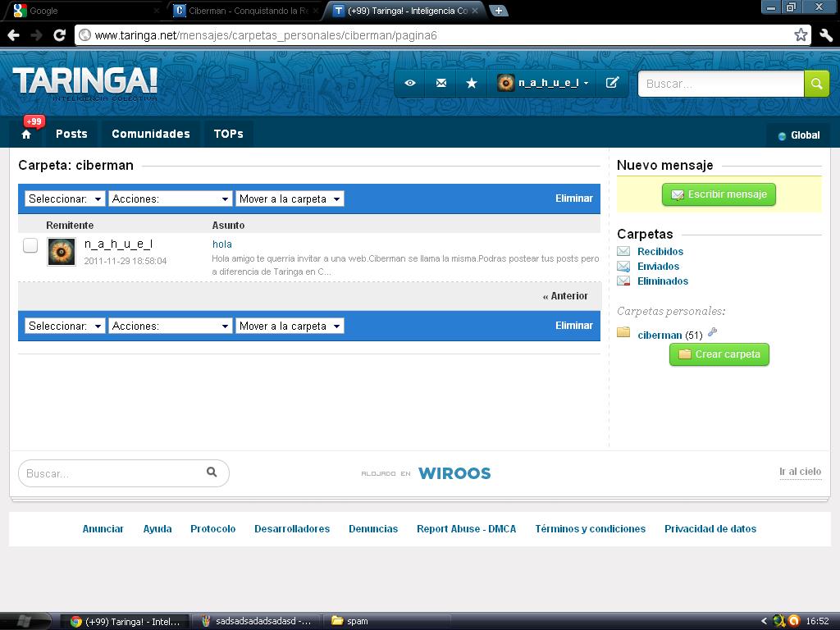
Task: Reload the page with refresh icon
Action: 59,35
